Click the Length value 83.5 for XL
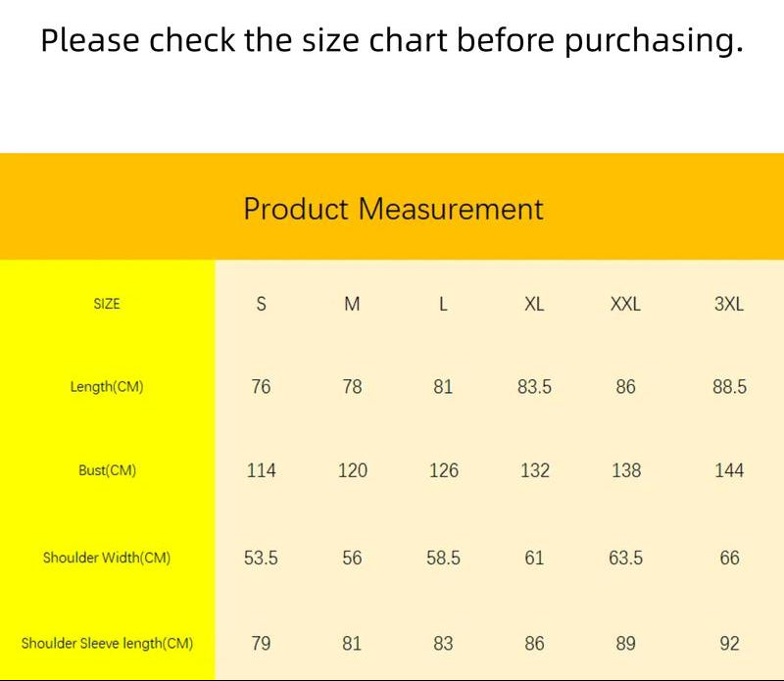Screen dimensions: 784x681 pos(534,387)
